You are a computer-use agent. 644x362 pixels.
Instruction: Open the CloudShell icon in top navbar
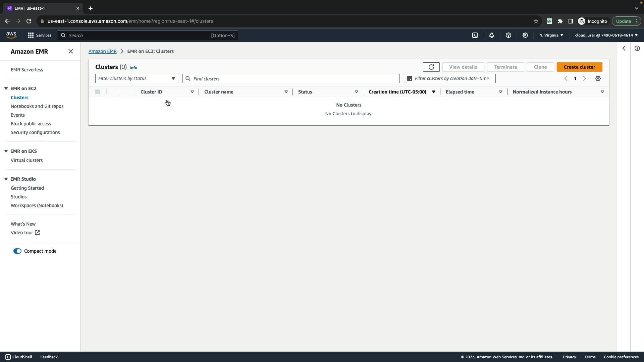pyautogui.click(x=475, y=35)
